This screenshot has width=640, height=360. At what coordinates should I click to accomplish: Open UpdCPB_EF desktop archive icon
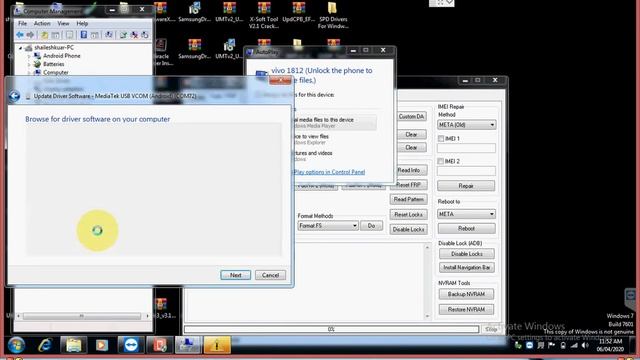tap(298, 12)
